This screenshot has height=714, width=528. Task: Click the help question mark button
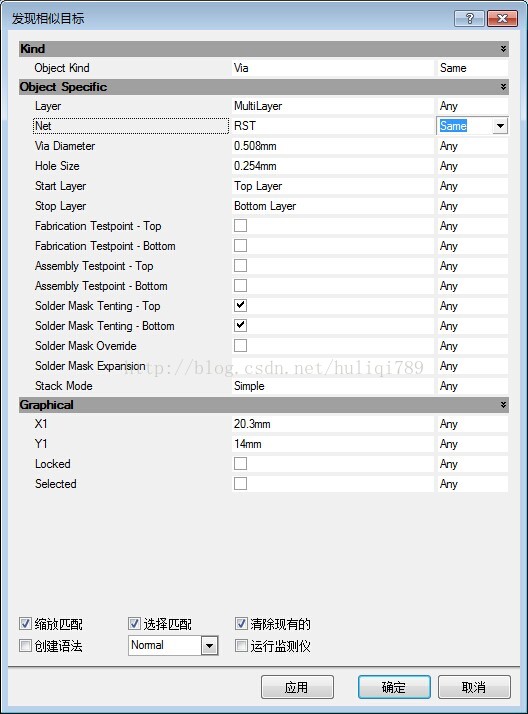(x=469, y=18)
